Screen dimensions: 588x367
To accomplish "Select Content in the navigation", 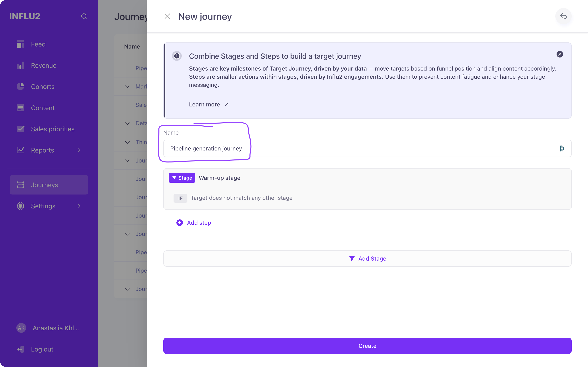I will point(43,107).
